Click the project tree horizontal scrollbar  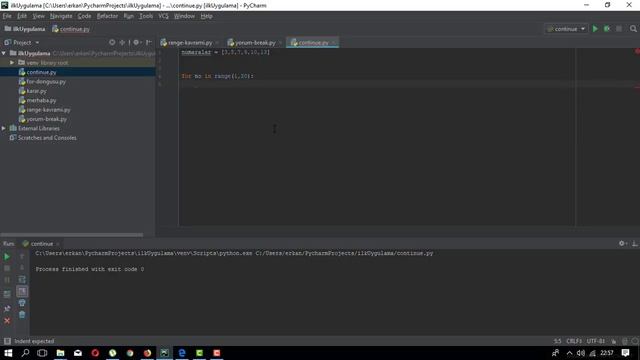72,235
